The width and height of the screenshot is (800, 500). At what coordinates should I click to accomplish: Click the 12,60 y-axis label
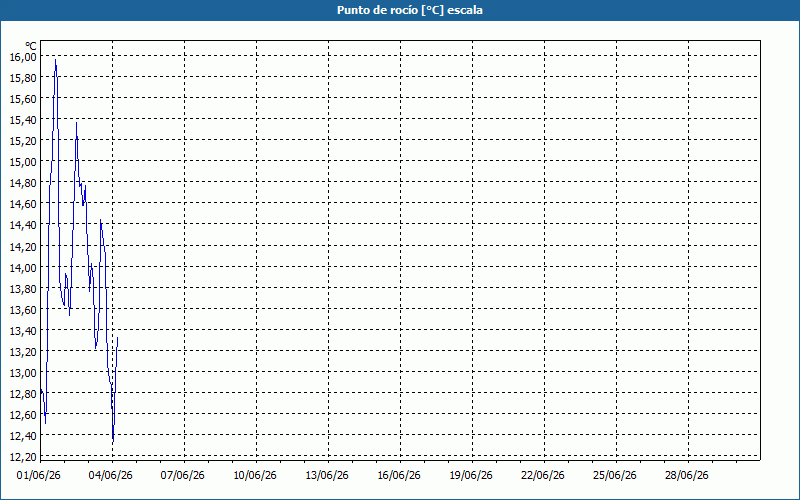(23, 415)
